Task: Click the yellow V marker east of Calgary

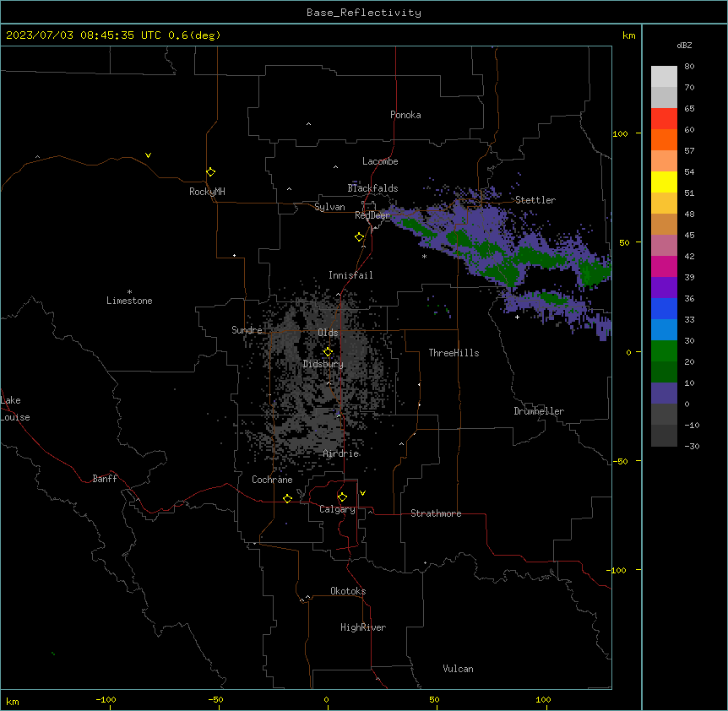Action: point(362,493)
